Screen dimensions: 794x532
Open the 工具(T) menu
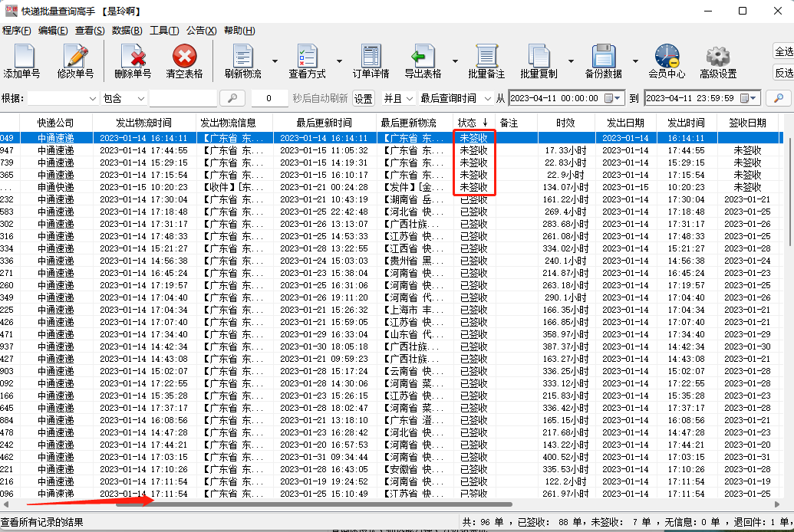click(163, 31)
